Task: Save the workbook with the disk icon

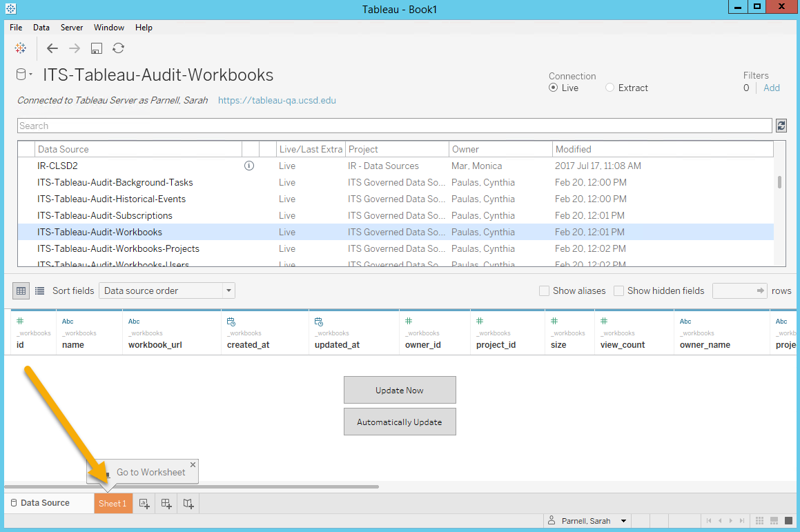Action: pyautogui.click(x=97, y=48)
